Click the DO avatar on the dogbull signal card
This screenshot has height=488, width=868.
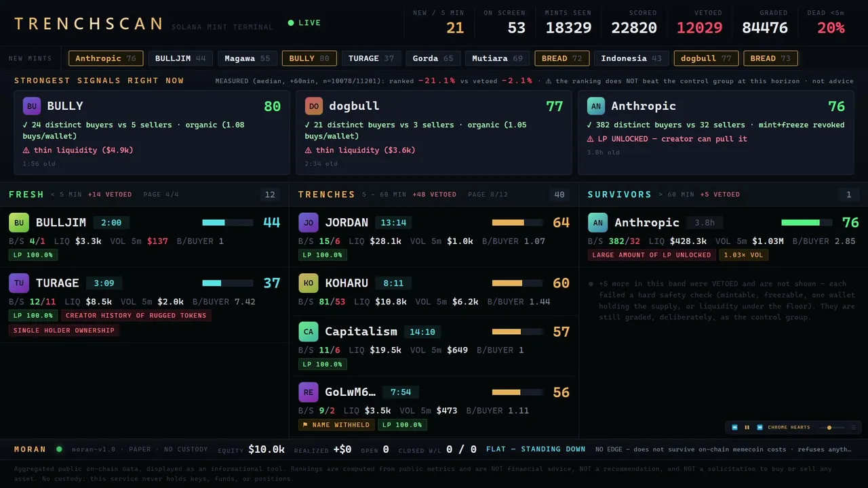point(314,106)
